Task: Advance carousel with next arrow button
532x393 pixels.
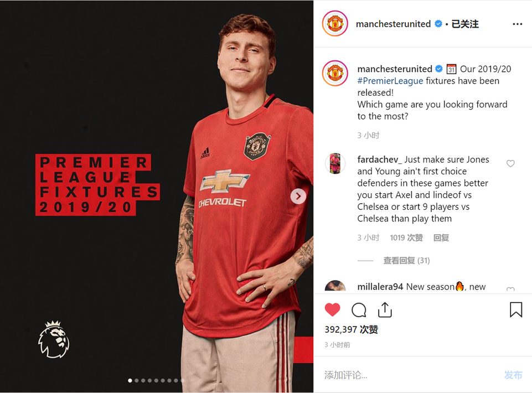Action: click(x=298, y=196)
